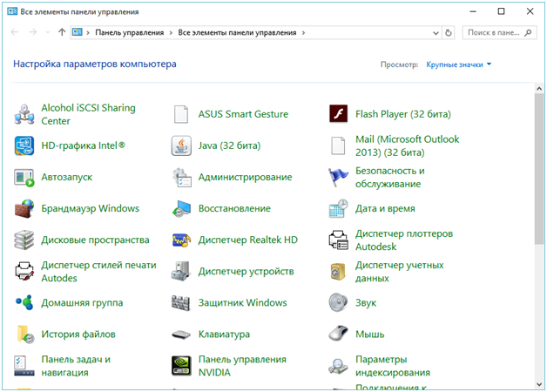Image resolution: width=547 pixels, height=392 pixels.
Task: Open the Брандмауэр Windows link
Action: click(90, 208)
